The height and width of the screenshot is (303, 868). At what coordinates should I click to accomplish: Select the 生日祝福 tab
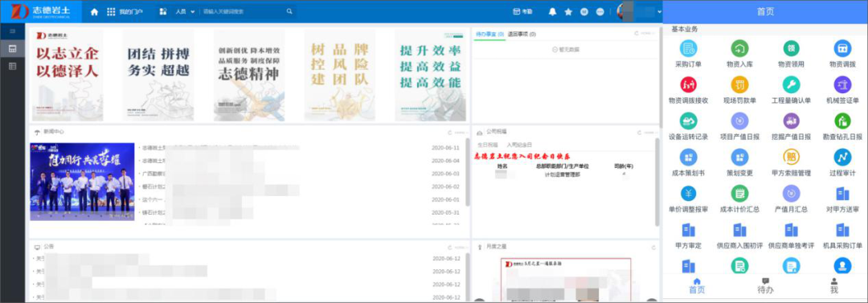tap(487, 145)
